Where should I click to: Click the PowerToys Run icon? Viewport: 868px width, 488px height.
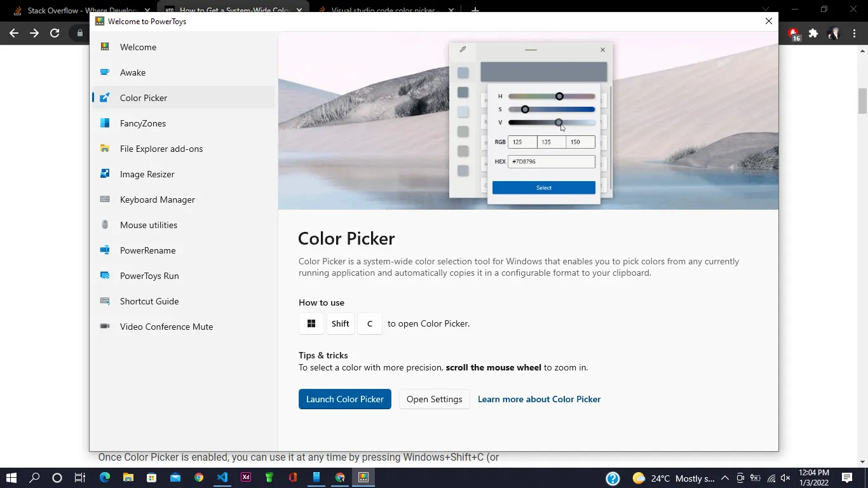[105, 276]
